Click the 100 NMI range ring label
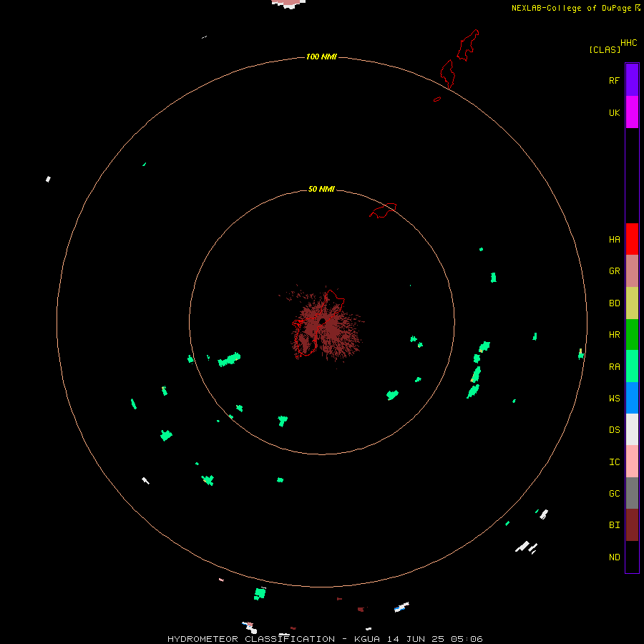 pos(321,57)
